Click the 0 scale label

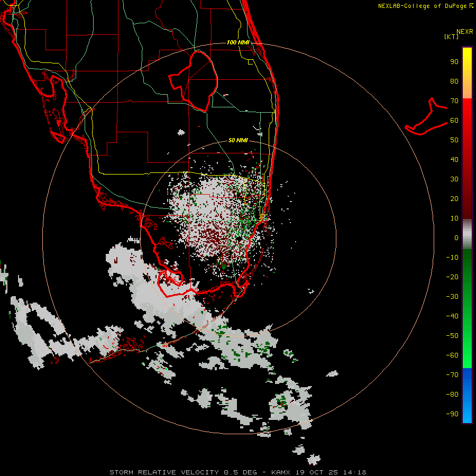(x=456, y=237)
